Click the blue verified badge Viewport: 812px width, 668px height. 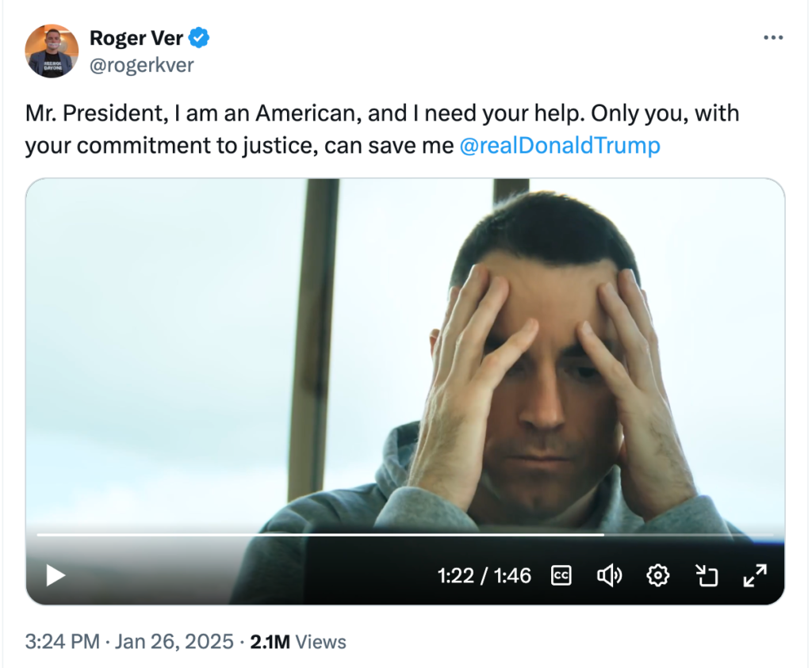(x=200, y=37)
